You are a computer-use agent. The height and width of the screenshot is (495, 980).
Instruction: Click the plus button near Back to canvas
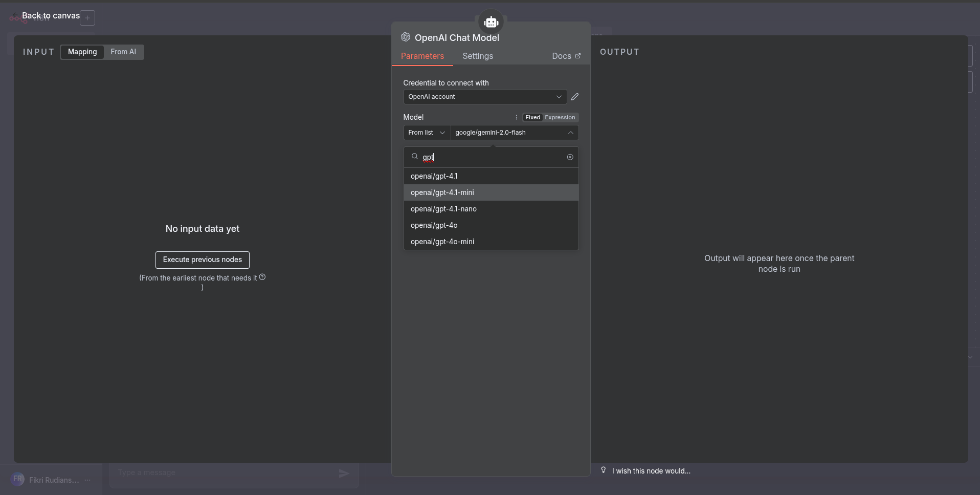(87, 18)
